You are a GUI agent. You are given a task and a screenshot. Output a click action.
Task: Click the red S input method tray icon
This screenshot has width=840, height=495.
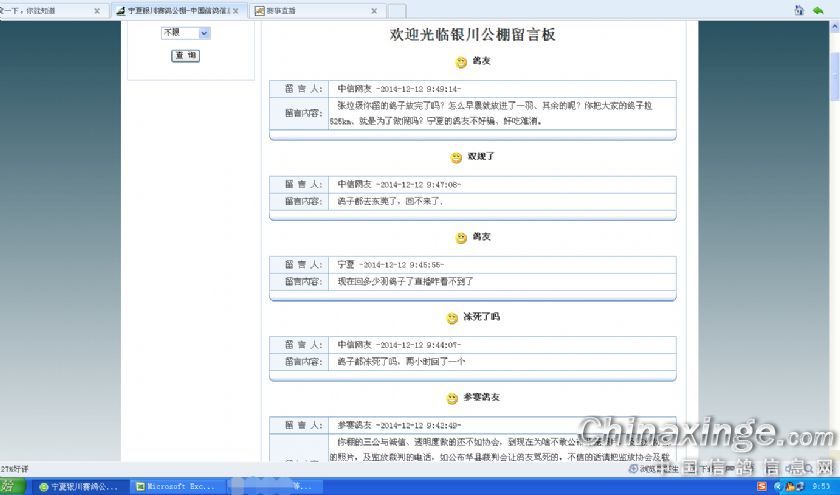762,487
